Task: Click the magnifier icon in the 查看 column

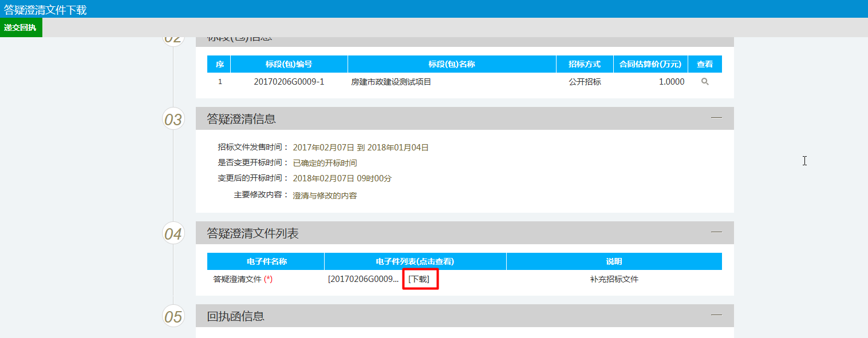Action: pyautogui.click(x=705, y=82)
